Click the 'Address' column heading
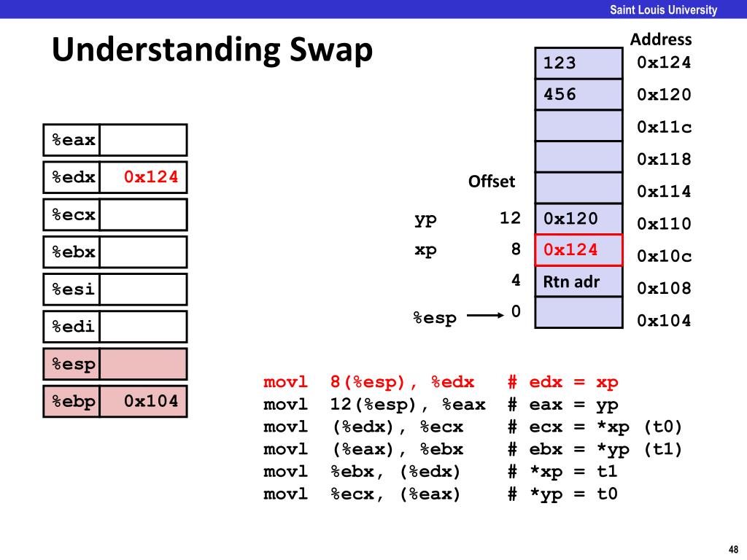 (661, 39)
